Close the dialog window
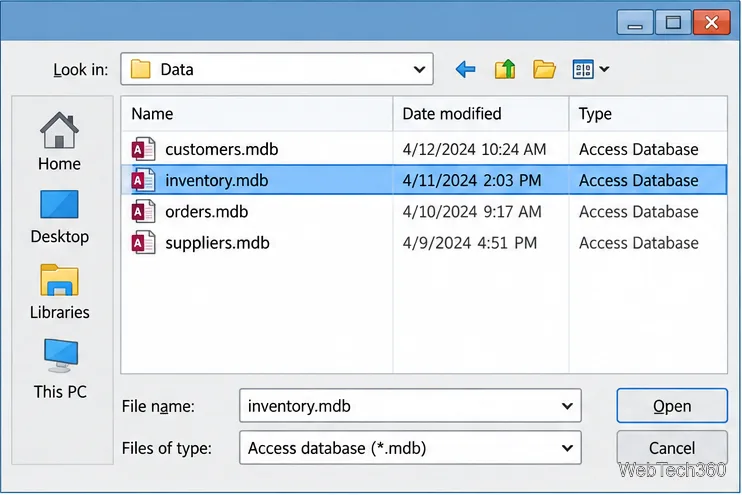742x495 pixels. pyautogui.click(x=711, y=22)
